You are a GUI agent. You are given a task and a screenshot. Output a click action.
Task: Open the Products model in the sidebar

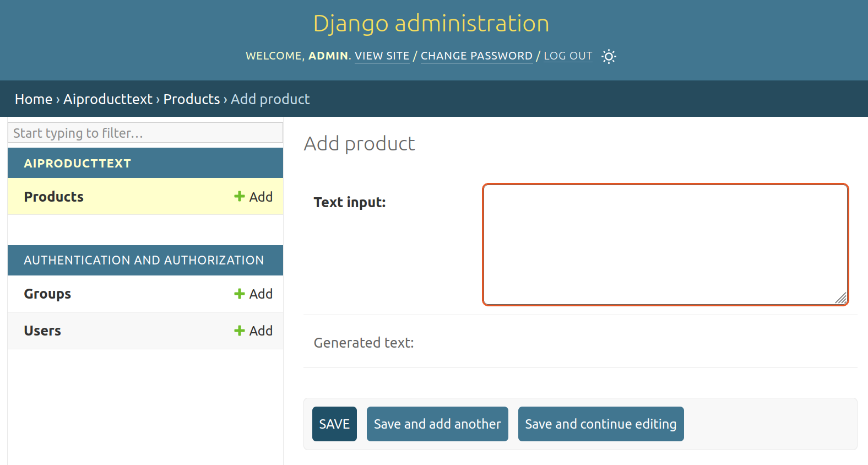(54, 197)
